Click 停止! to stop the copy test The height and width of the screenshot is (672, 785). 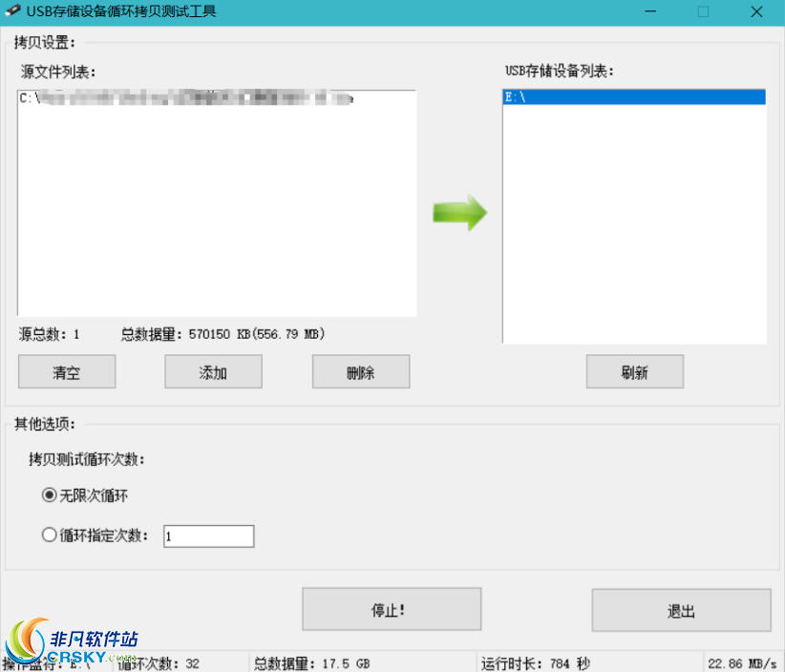[391, 609]
